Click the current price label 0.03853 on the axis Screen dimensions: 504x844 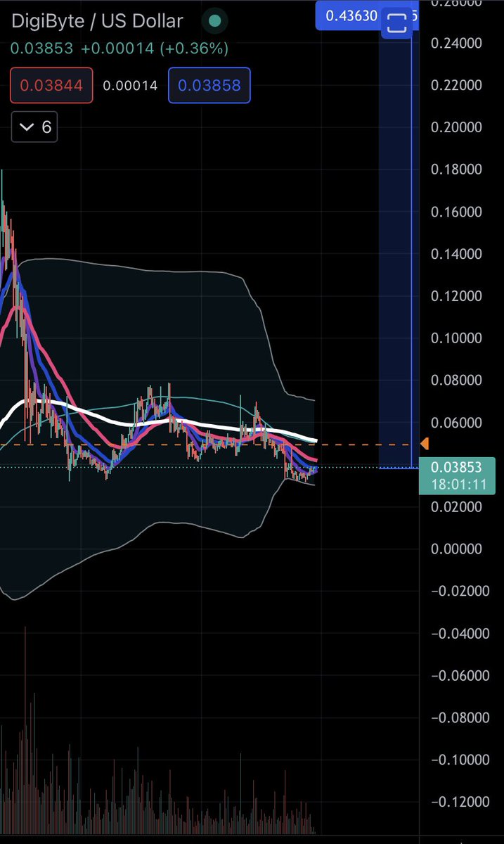click(x=456, y=467)
